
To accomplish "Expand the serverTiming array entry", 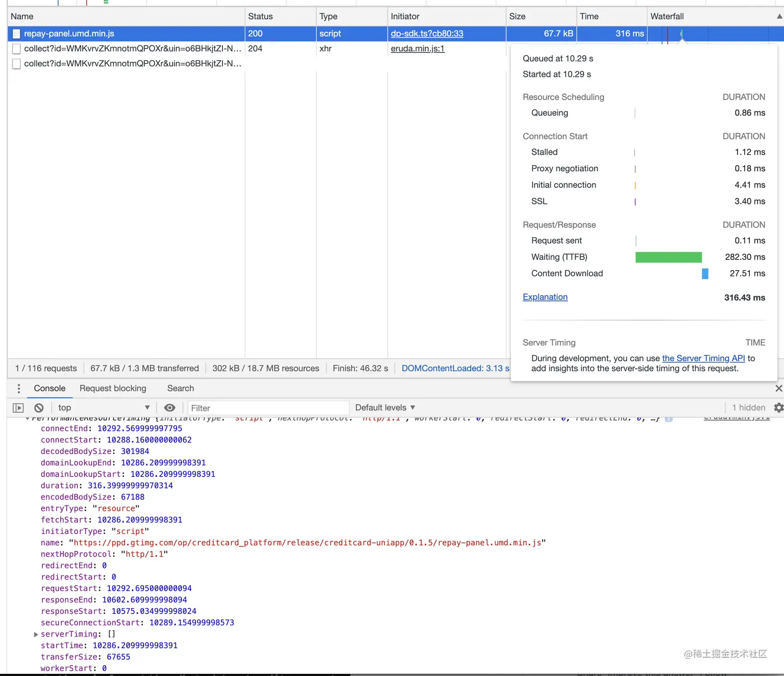I will pyautogui.click(x=36, y=634).
